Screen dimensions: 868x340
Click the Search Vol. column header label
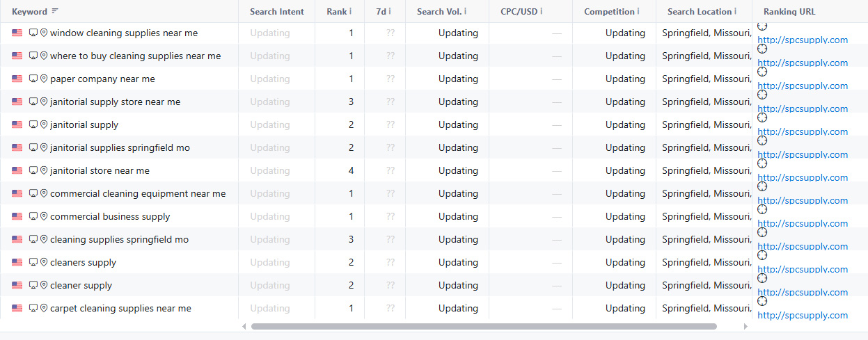[439, 11]
